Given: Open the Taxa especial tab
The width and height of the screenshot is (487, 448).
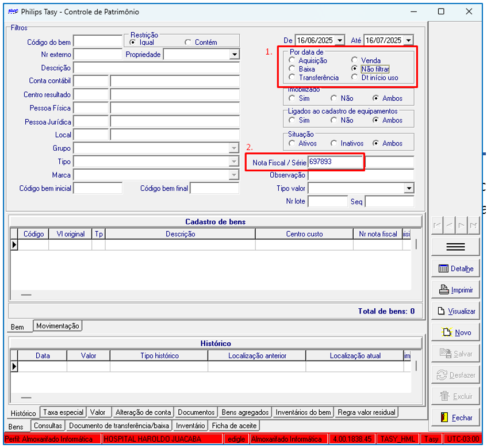Looking at the screenshot, I should [63, 412].
